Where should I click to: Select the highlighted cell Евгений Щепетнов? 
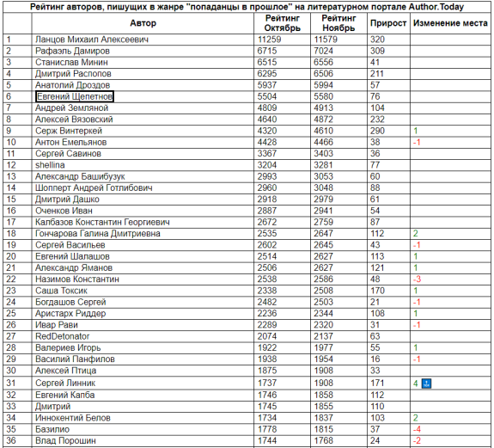pos(75,96)
